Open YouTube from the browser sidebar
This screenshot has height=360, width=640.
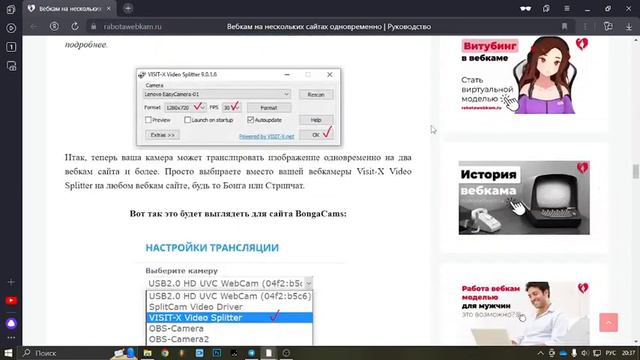11,301
